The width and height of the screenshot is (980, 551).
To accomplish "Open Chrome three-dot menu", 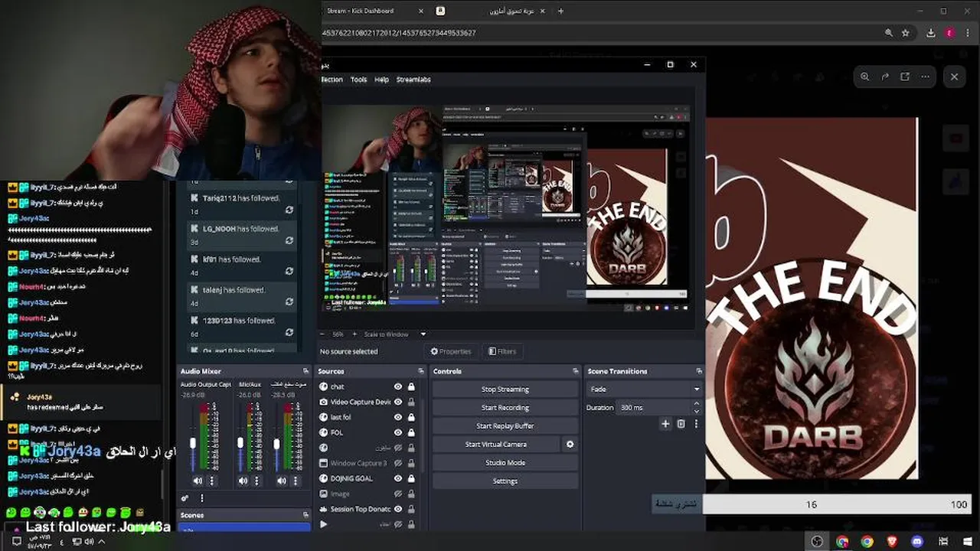I will tap(966, 33).
